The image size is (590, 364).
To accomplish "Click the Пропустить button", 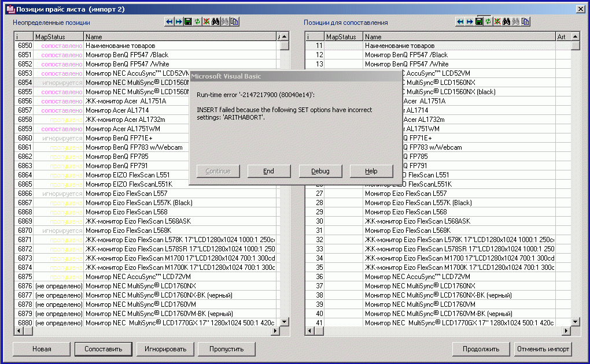I will tap(227, 349).
